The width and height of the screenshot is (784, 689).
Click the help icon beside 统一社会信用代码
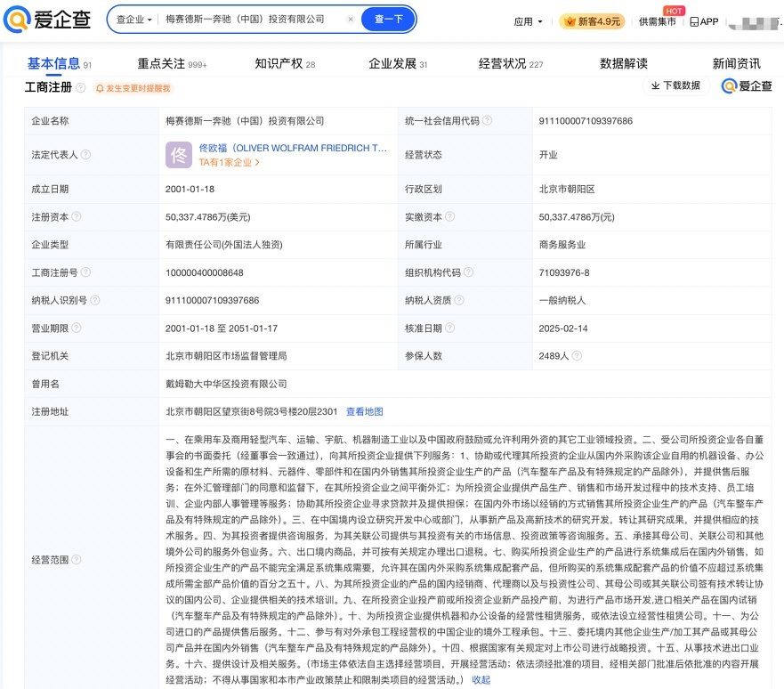[487, 121]
